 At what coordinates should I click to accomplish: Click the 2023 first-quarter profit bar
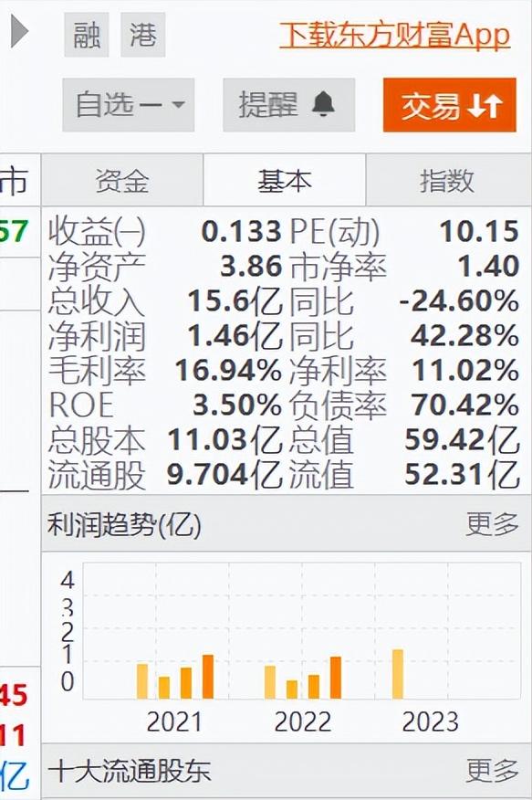[x=398, y=674]
